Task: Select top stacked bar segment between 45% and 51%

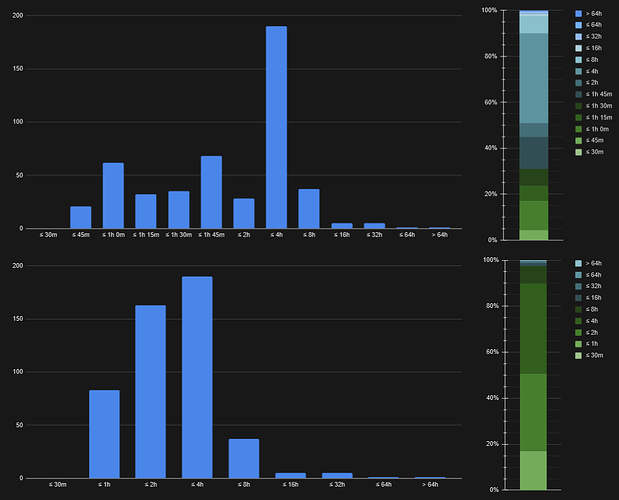Action: click(534, 130)
